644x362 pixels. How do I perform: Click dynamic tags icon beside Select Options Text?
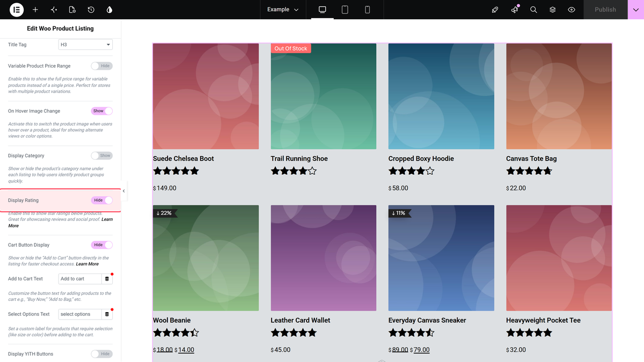tap(107, 314)
